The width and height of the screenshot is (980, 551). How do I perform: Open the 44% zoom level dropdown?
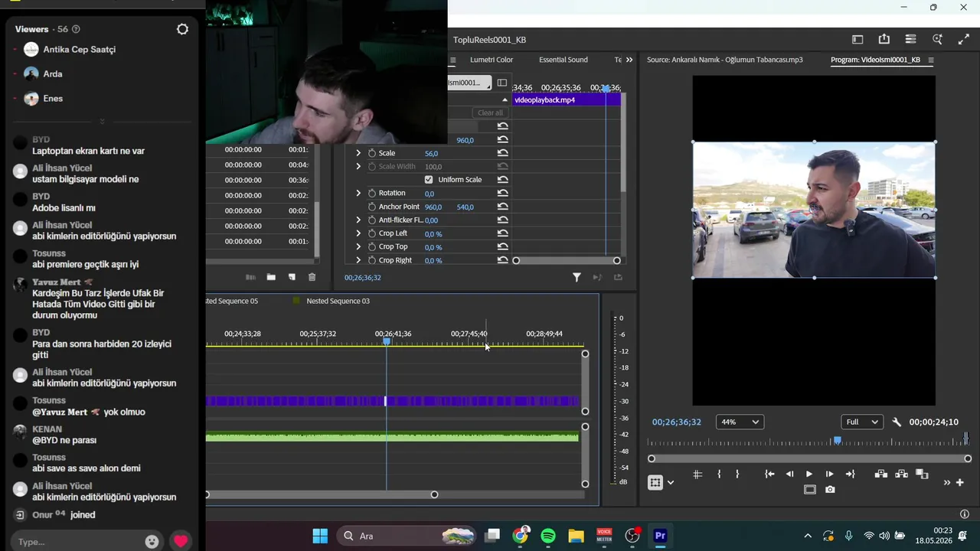pos(740,422)
